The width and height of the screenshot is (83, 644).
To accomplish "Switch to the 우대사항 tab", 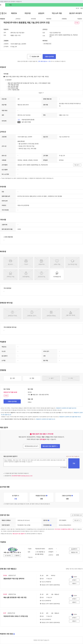I will point(33,19).
